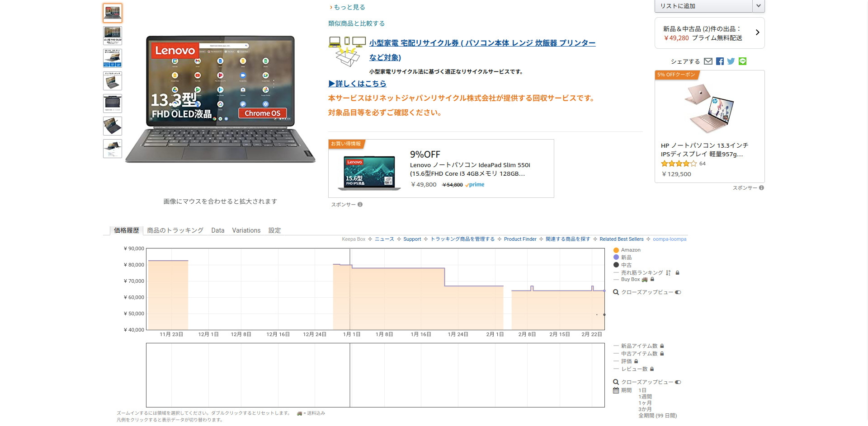Click lock icon next to 売れ筋ランキング
This screenshot has height=426, width=868.
[677, 273]
